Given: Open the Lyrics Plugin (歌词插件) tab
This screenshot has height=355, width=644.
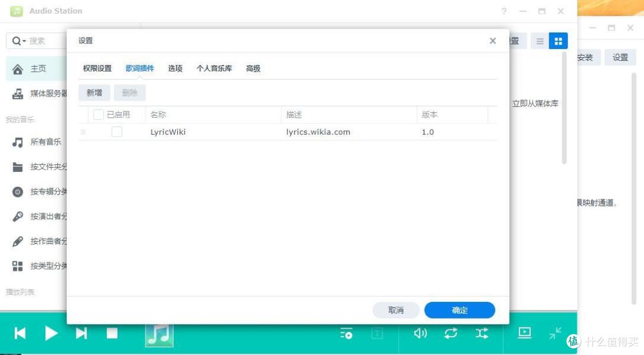Looking at the screenshot, I should [x=140, y=69].
